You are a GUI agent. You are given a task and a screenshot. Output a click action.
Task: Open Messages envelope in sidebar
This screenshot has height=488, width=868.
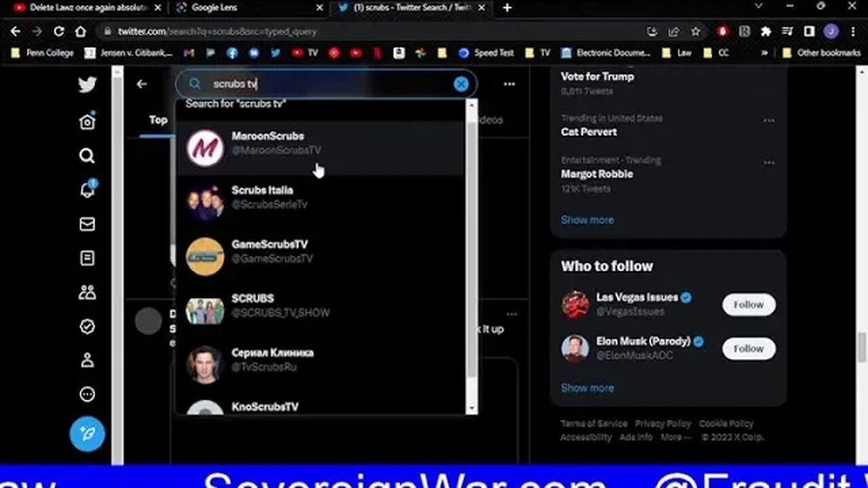[x=87, y=224]
